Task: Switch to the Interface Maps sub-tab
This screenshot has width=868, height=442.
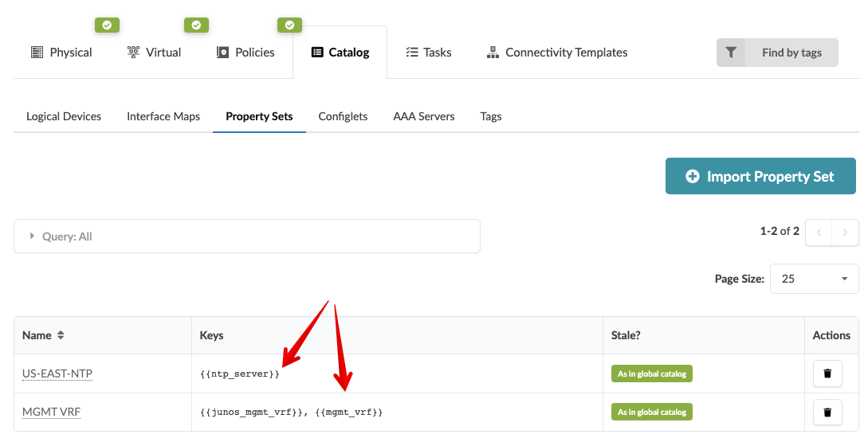Action: point(163,116)
